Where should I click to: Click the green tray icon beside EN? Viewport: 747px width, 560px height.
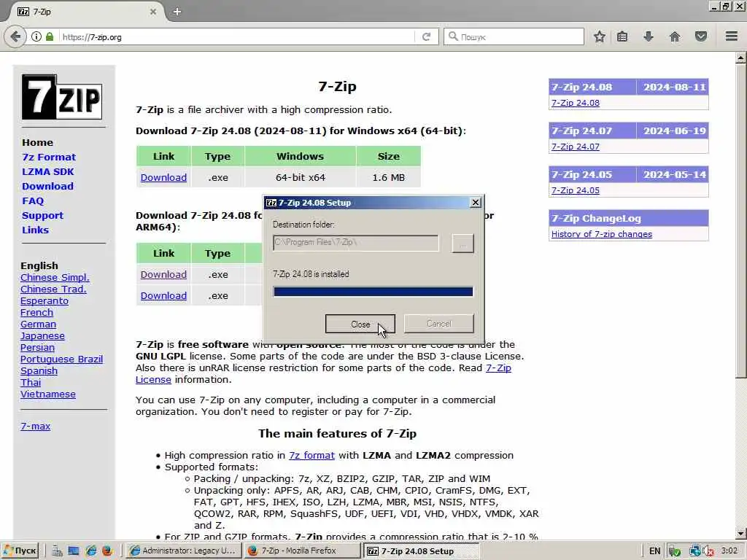(x=674, y=551)
